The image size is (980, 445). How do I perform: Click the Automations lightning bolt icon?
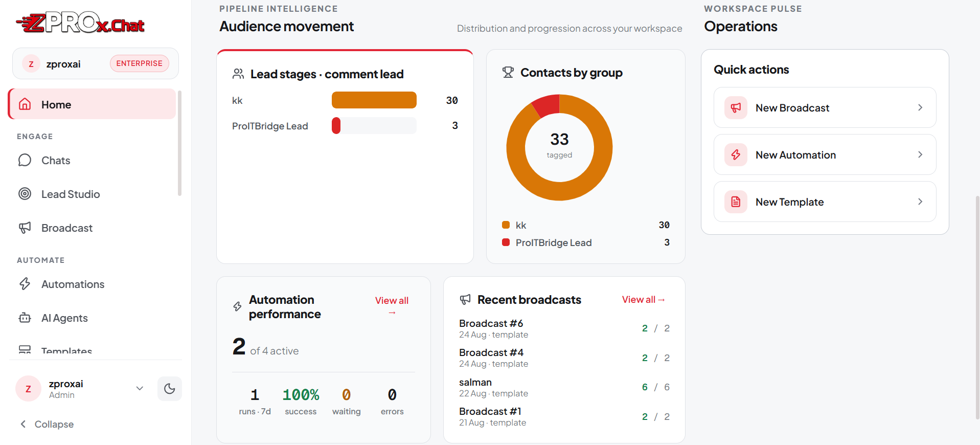coord(25,284)
